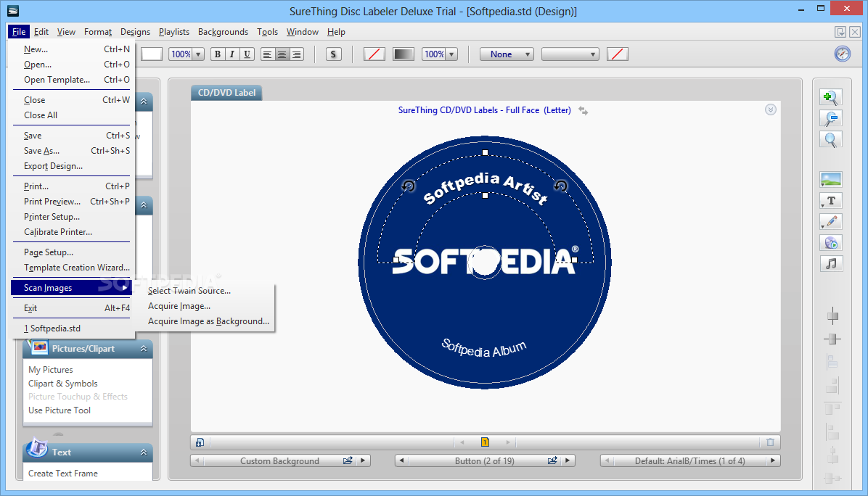Open the Backgrounds menu

[223, 32]
